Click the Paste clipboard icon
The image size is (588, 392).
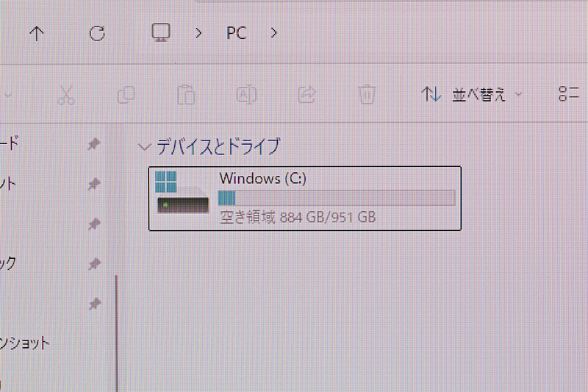click(x=186, y=95)
